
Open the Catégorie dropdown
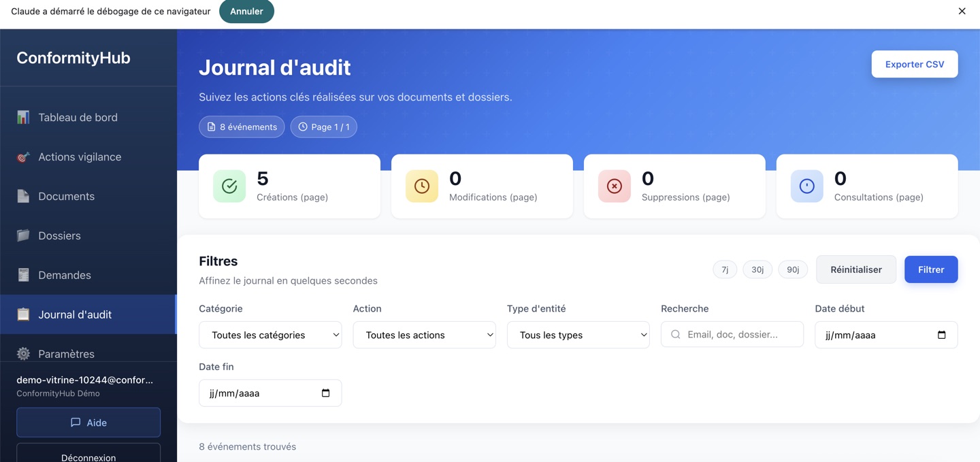(x=270, y=335)
